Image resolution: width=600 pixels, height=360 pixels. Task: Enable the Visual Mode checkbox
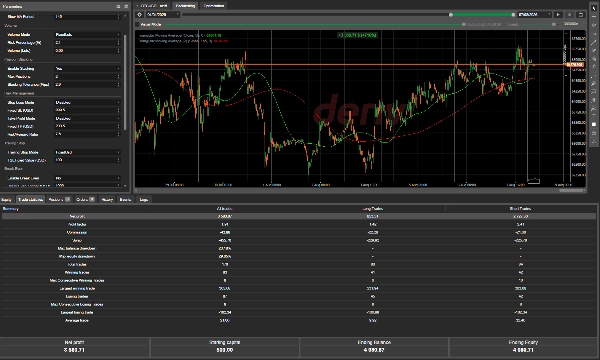point(137,24)
